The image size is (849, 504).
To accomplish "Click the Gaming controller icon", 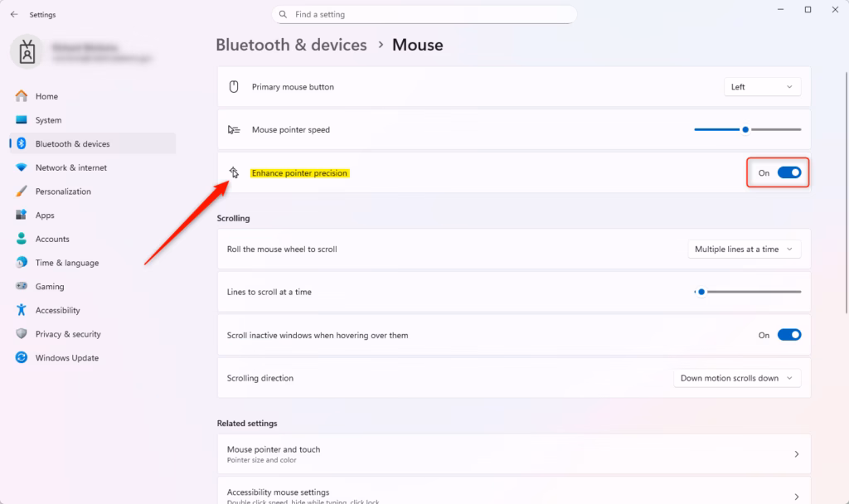I will [x=22, y=287].
